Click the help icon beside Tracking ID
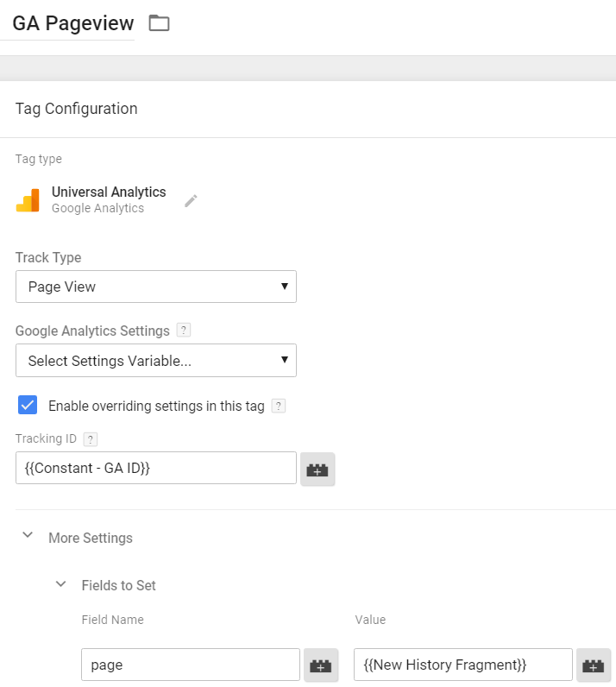This screenshot has width=616, height=687. coord(91,439)
